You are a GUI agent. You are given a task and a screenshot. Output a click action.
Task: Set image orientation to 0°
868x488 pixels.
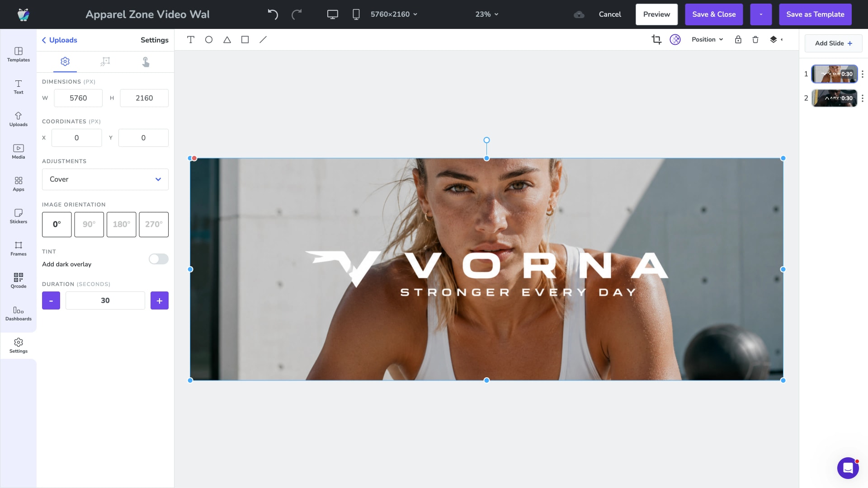(x=57, y=225)
